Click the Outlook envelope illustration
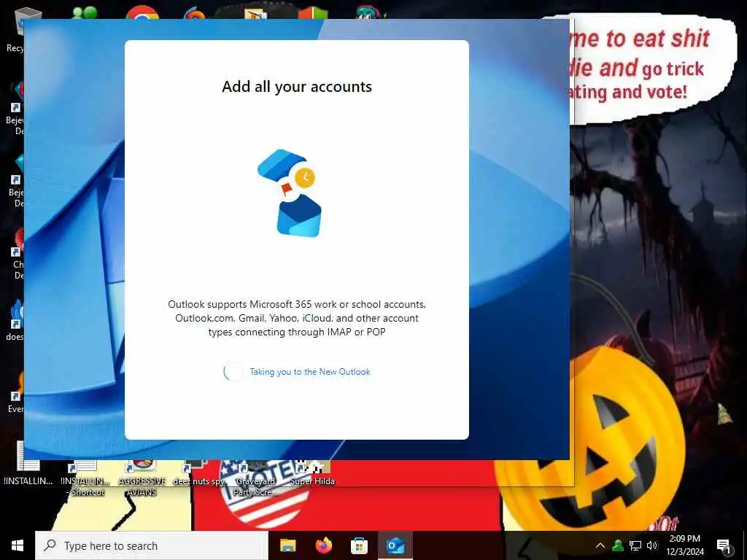The image size is (747, 560). tap(290, 192)
